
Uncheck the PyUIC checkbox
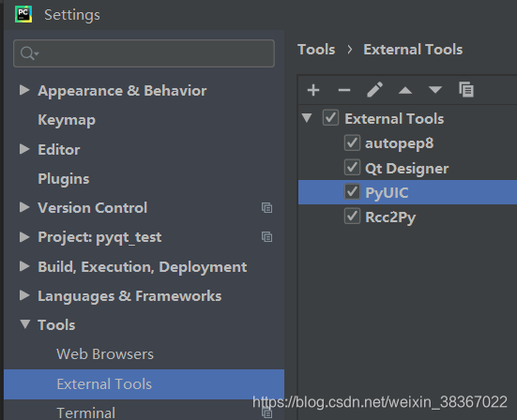click(352, 192)
